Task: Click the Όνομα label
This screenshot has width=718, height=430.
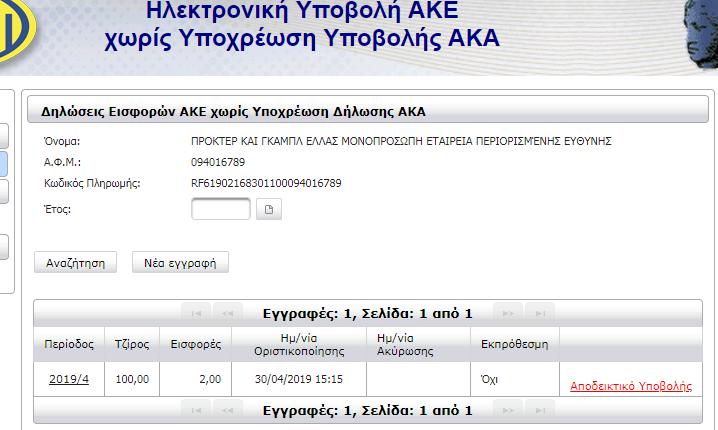Action: point(62,141)
